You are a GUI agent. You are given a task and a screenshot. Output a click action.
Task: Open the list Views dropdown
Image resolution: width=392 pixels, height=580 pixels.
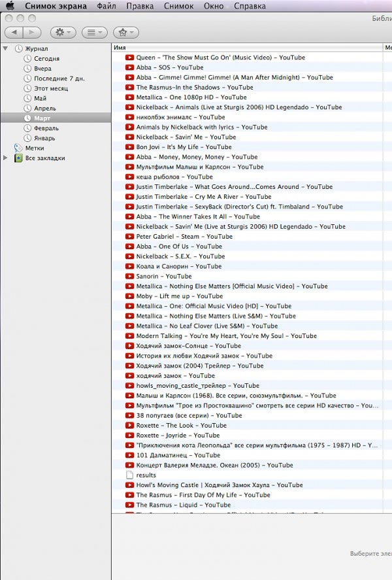coord(96,32)
